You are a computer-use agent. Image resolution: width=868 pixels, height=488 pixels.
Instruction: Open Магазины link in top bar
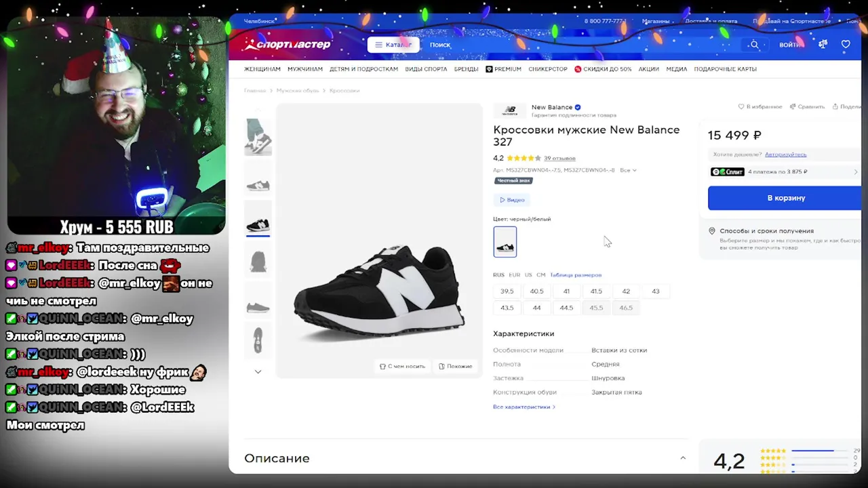click(x=656, y=21)
